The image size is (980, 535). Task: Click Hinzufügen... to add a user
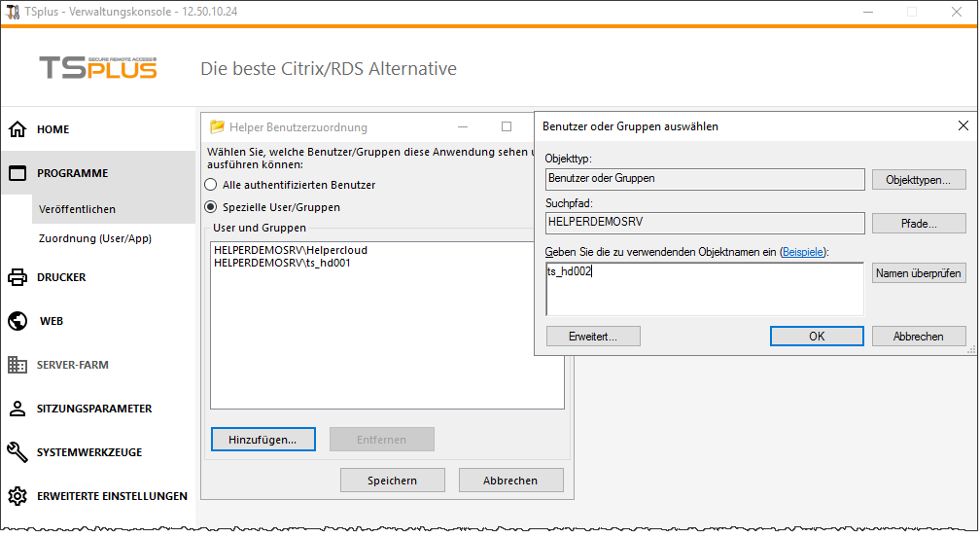pos(262,440)
